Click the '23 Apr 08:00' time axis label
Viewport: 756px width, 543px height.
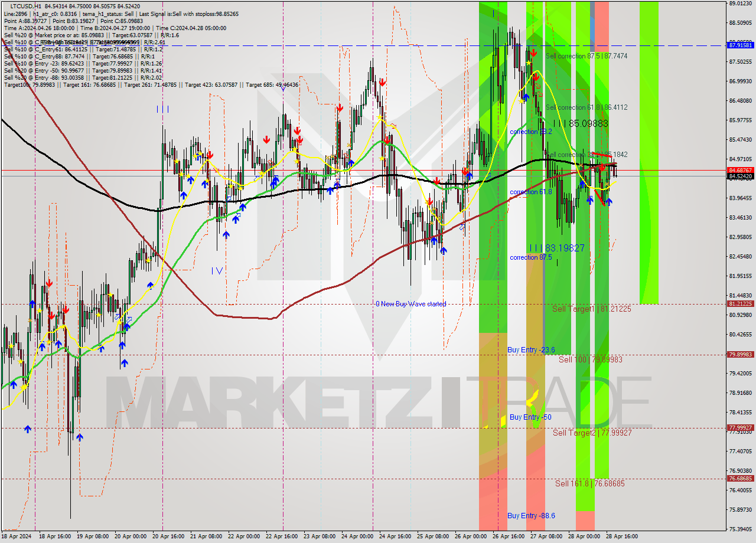click(319, 537)
